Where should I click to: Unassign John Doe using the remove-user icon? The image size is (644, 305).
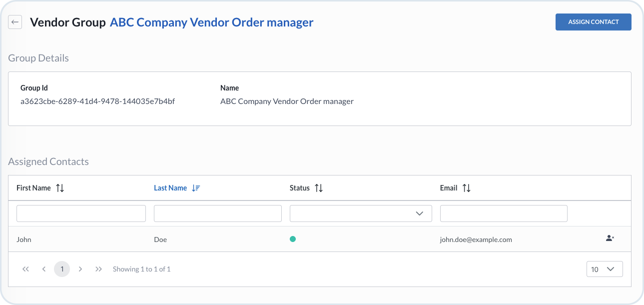(610, 238)
